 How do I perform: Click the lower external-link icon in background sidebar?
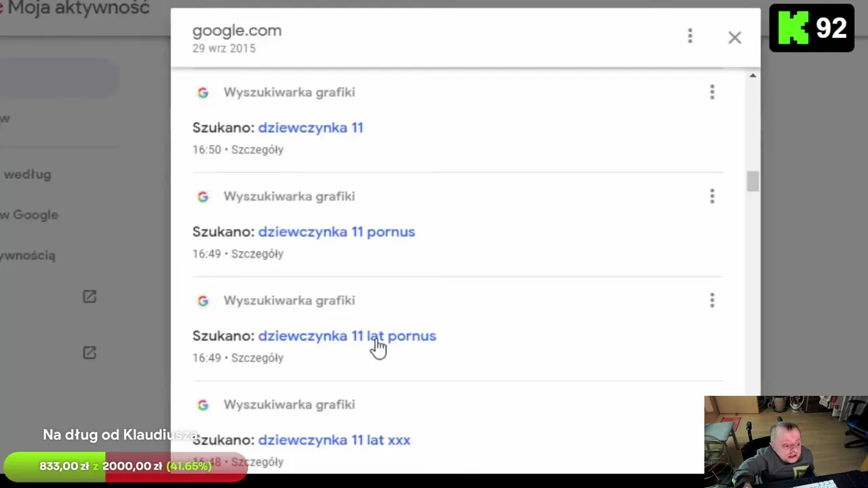click(90, 352)
